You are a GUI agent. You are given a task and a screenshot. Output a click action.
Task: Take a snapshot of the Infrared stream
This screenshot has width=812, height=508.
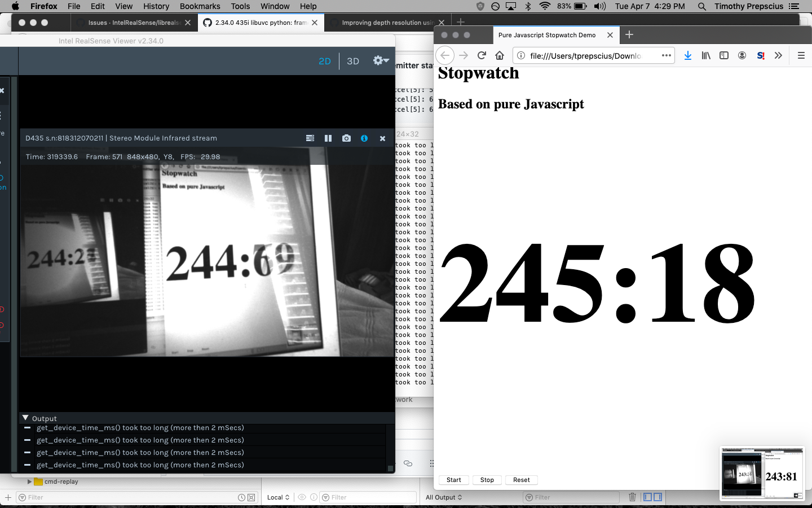point(346,138)
